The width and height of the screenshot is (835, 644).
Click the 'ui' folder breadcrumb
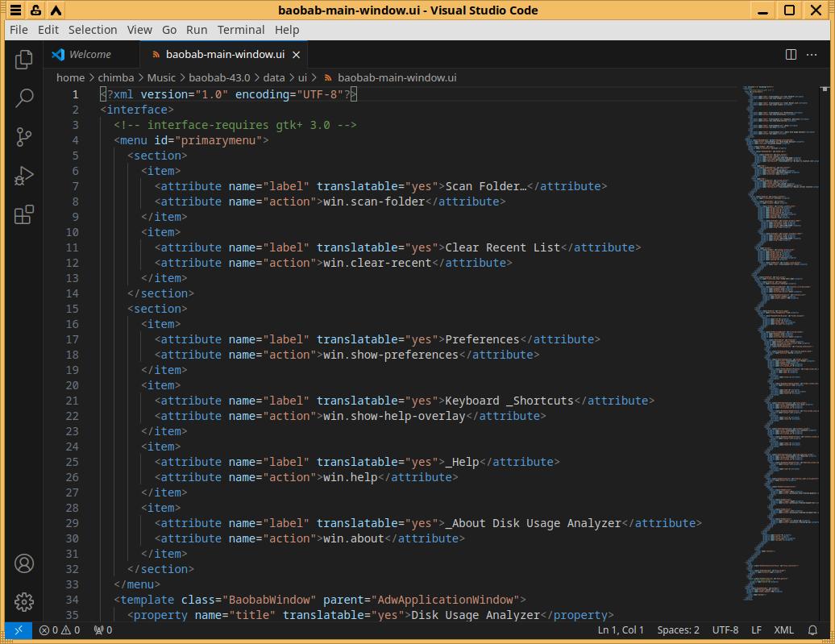(302, 78)
